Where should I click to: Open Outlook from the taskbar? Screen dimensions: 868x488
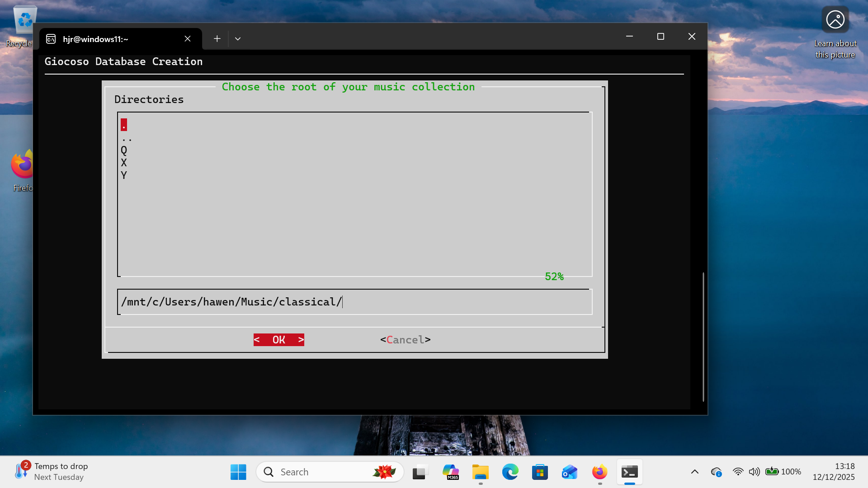click(x=569, y=471)
